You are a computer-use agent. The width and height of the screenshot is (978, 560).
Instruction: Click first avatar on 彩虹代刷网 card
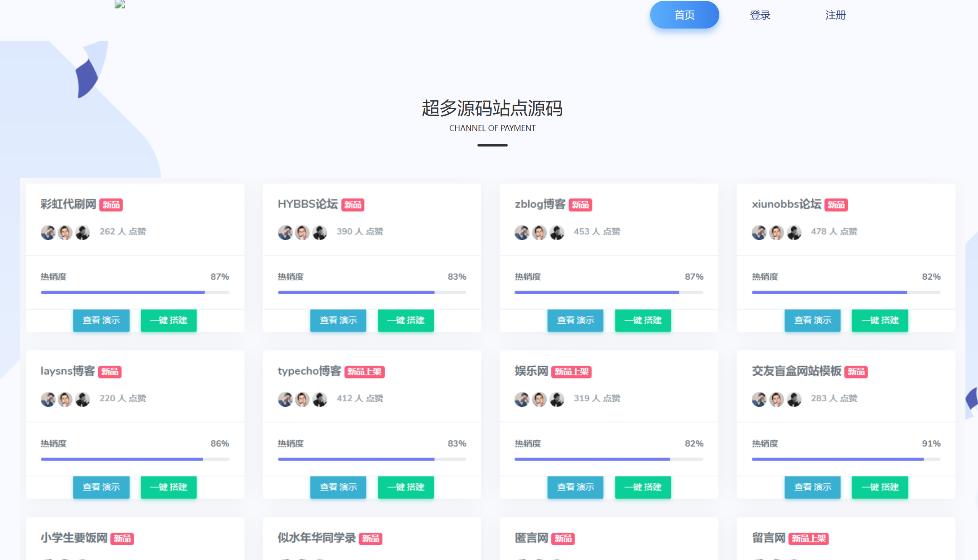[48, 232]
